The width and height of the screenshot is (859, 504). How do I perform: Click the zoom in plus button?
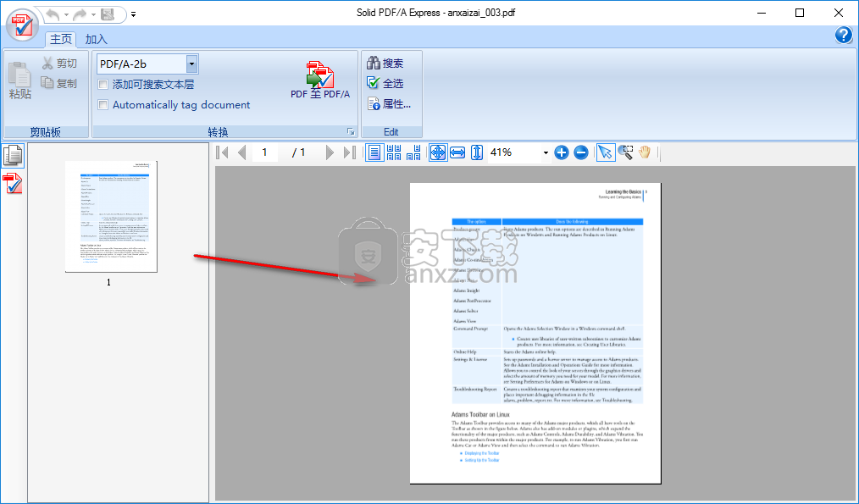coord(562,152)
